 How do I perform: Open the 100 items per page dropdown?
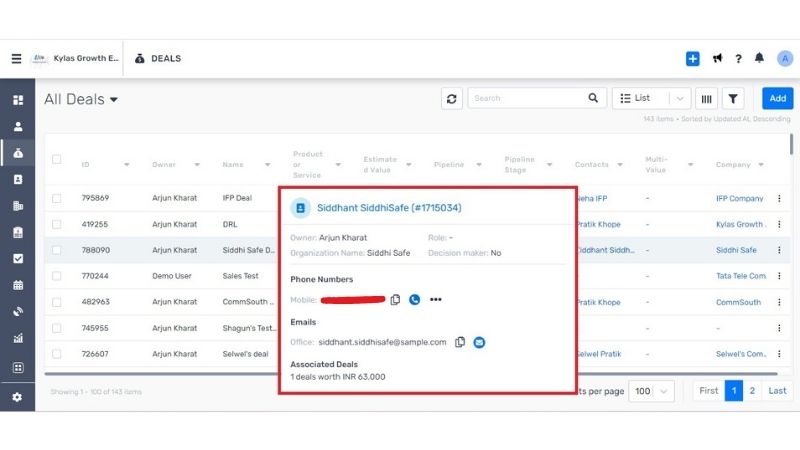pyautogui.click(x=650, y=391)
